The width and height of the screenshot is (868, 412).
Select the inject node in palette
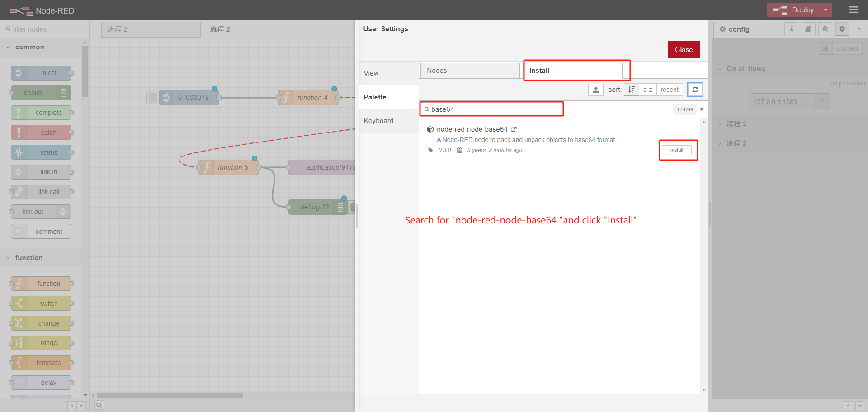[x=41, y=73]
